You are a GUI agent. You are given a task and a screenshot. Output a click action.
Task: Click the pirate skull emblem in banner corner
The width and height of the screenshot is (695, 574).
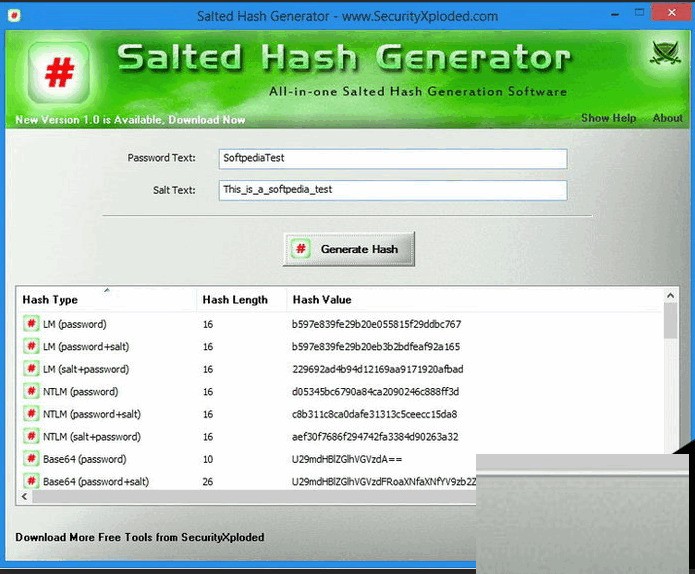(665, 53)
